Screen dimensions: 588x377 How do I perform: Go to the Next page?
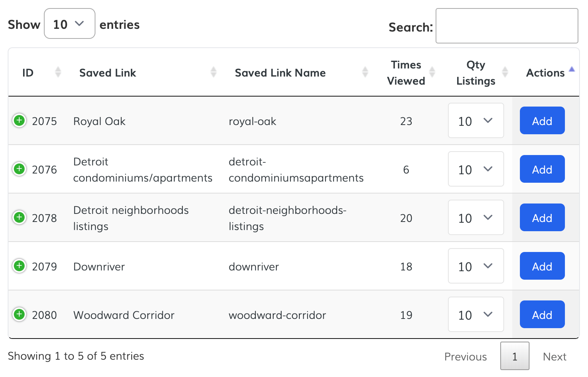(x=554, y=357)
